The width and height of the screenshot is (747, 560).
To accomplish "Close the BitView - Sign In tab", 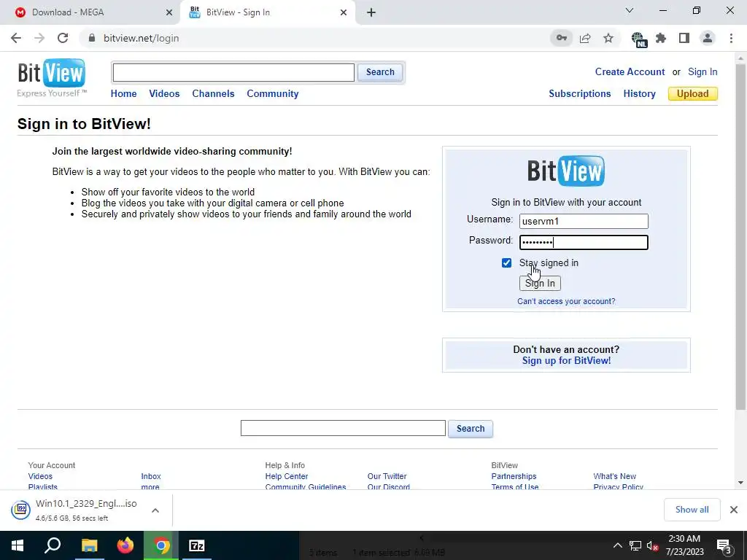I will pyautogui.click(x=344, y=12).
